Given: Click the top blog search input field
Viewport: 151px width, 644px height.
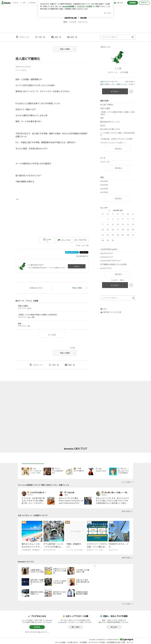Looking at the screenshot, I should point(115,37).
